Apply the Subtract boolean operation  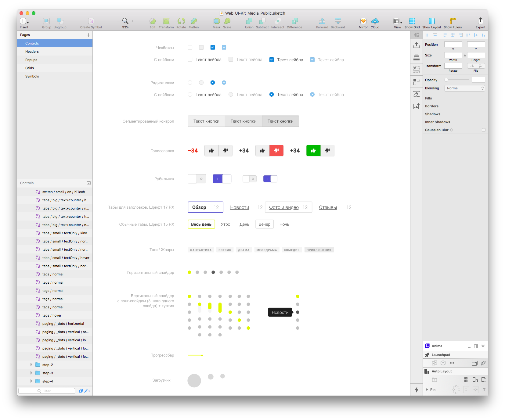(262, 21)
